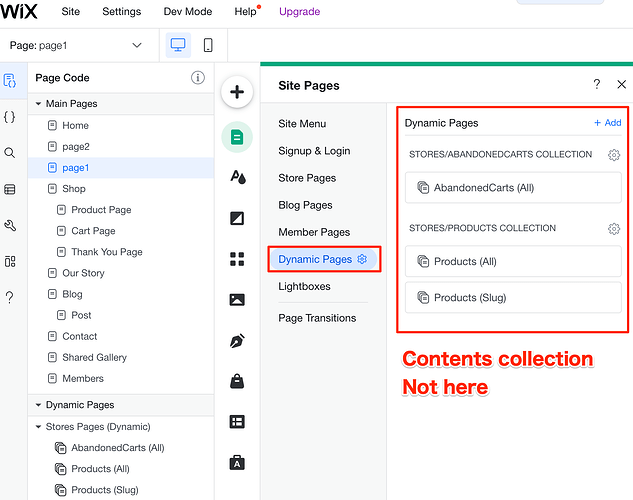Viewport: 633px width, 500px height.
Task: Collapse the Main Pages section
Action: [38, 104]
